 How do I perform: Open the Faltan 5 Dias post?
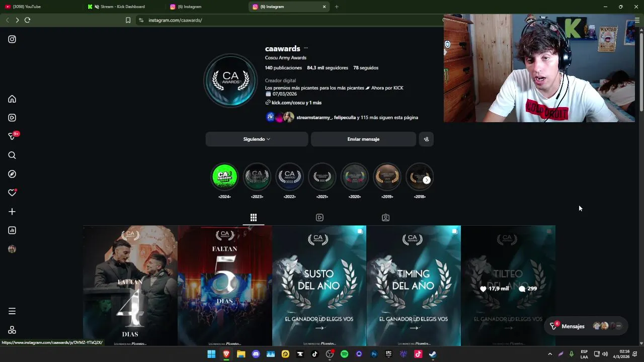(x=225, y=286)
